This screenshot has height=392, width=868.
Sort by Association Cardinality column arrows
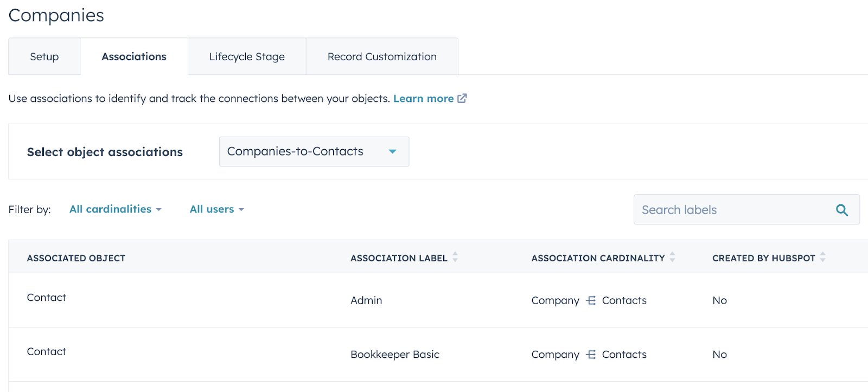tap(672, 258)
